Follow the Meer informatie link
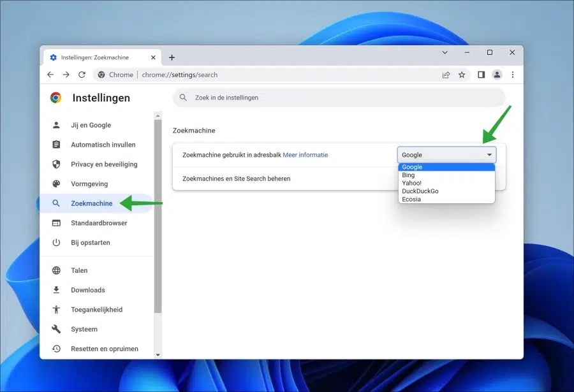The width and height of the screenshot is (574, 392). tap(305, 155)
